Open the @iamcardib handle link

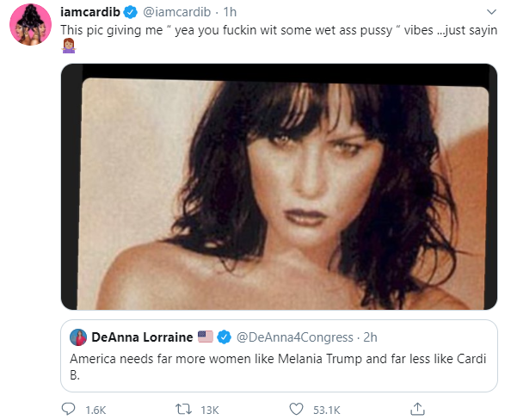pyautogui.click(x=177, y=12)
